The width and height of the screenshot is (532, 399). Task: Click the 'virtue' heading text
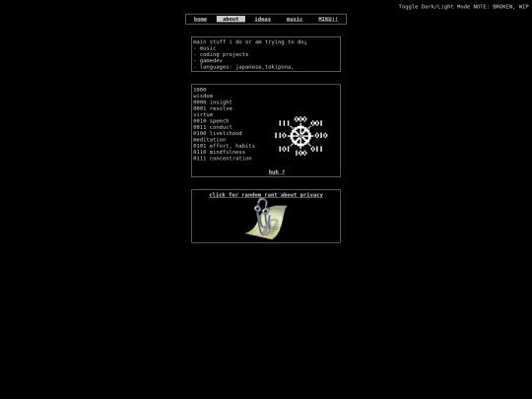tap(203, 114)
